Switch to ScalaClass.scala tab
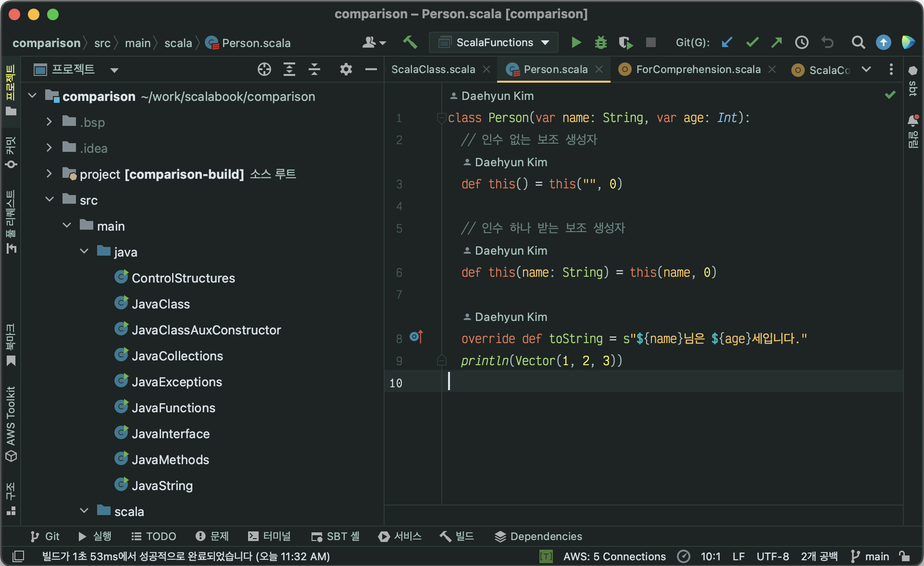The height and width of the screenshot is (566, 924). 433,70
